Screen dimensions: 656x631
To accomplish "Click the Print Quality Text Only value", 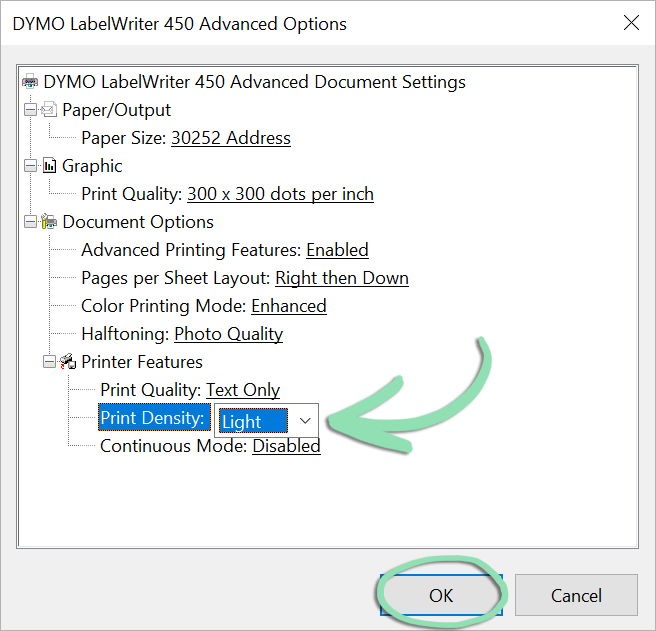I will click(x=242, y=390).
